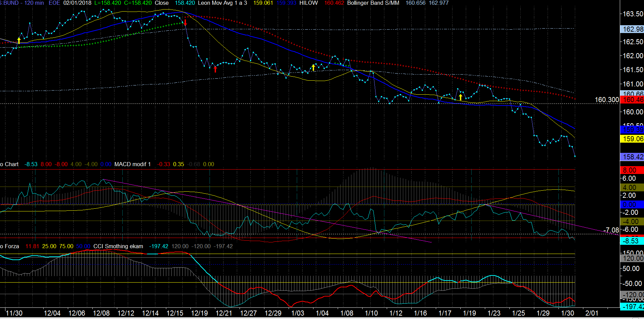
Task: Select the 2/01 date on time axis
Action: click(x=592, y=313)
